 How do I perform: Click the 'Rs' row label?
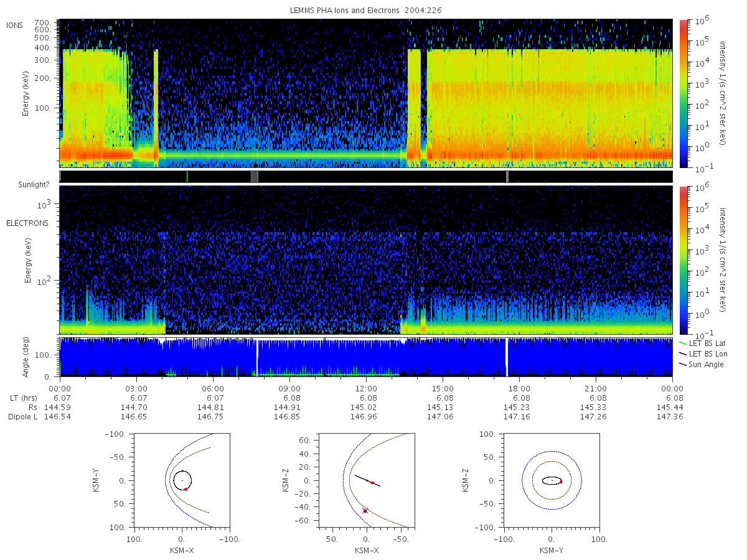pyautogui.click(x=32, y=407)
